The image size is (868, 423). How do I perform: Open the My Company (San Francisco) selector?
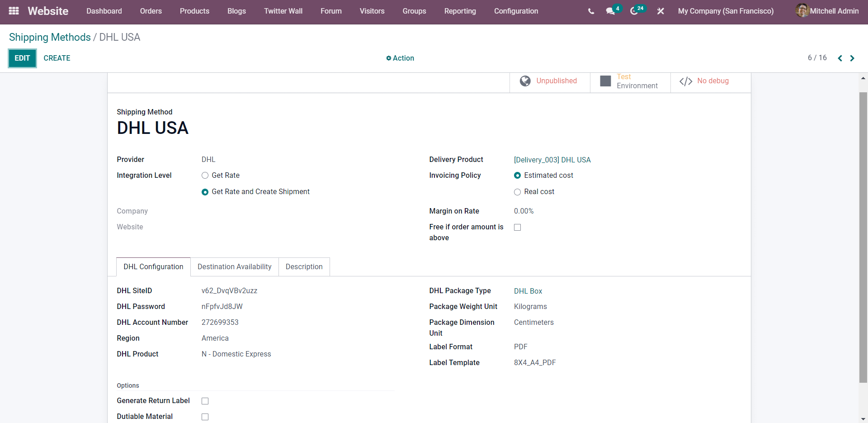726,11
